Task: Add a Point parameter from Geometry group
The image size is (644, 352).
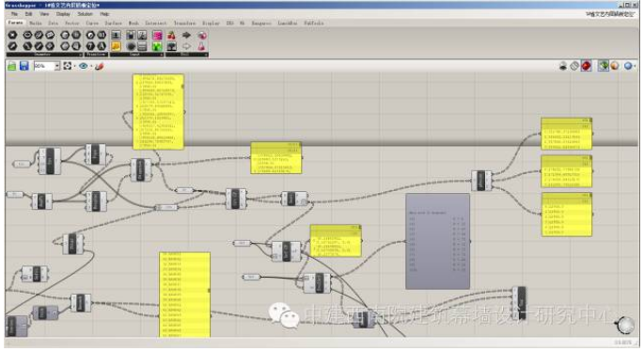Action: [x=12, y=35]
